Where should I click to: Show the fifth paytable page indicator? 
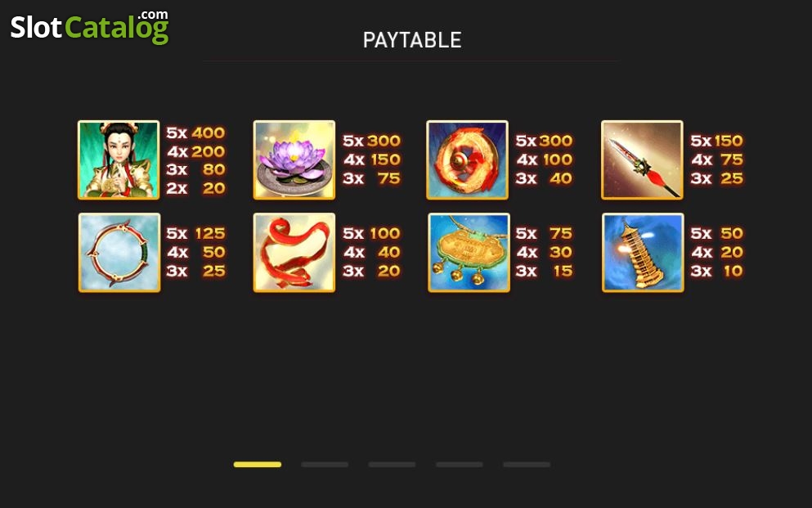[x=527, y=465]
